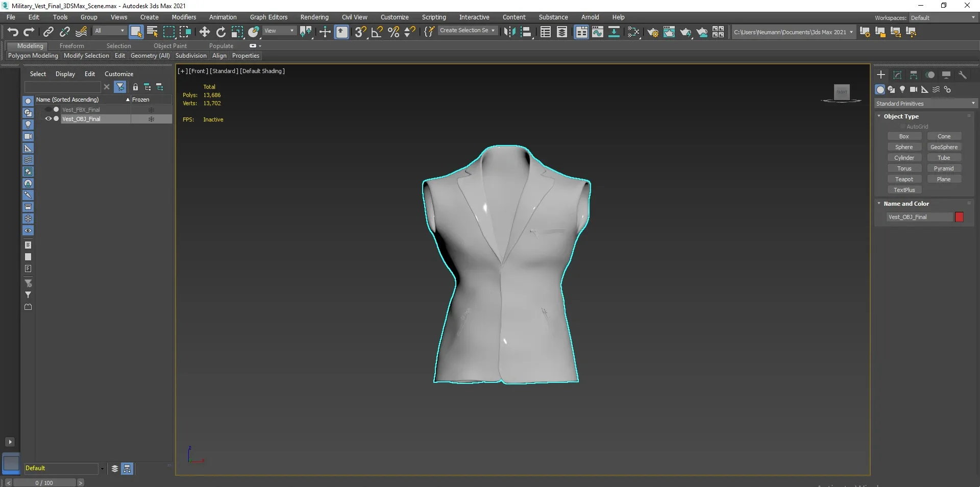Toggle frozen snowflake for Vest_FBX_Final
This screenshot has width=980, height=487.
pyautogui.click(x=151, y=110)
